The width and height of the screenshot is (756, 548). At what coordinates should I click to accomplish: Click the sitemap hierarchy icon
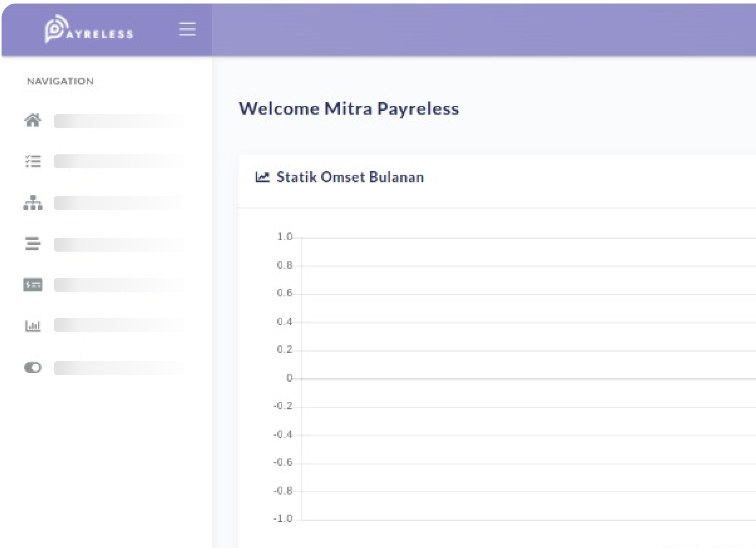coord(33,203)
